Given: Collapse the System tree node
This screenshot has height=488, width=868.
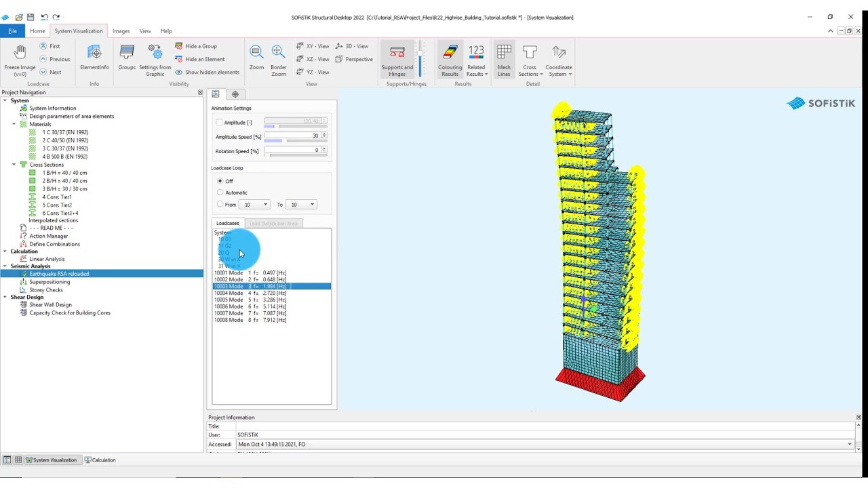Looking at the screenshot, I should pos(5,100).
